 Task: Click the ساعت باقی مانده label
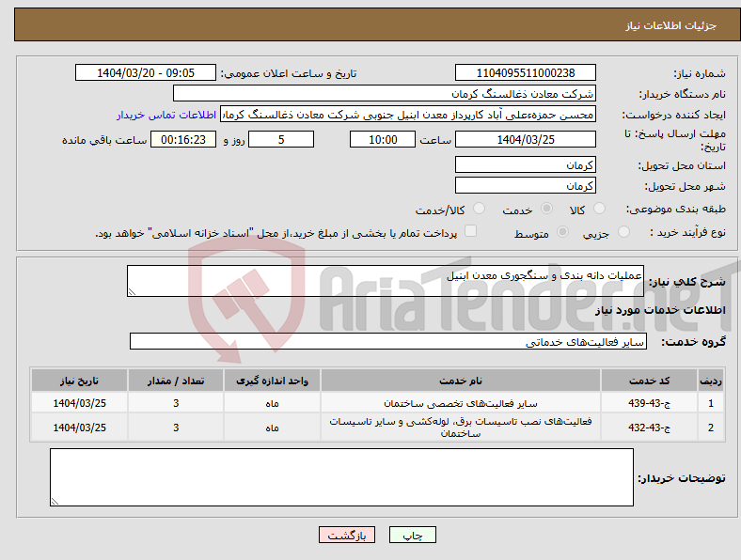pyautogui.click(x=104, y=140)
